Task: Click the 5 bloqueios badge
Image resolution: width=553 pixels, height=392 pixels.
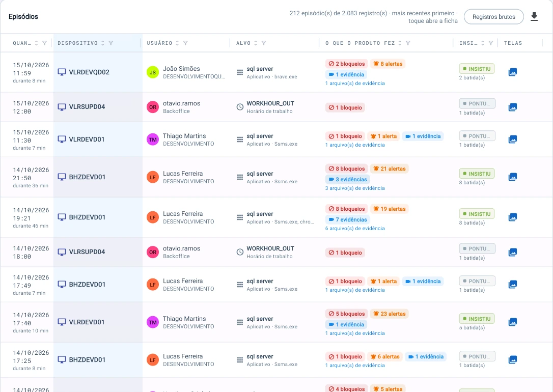Action: pyautogui.click(x=347, y=314)
